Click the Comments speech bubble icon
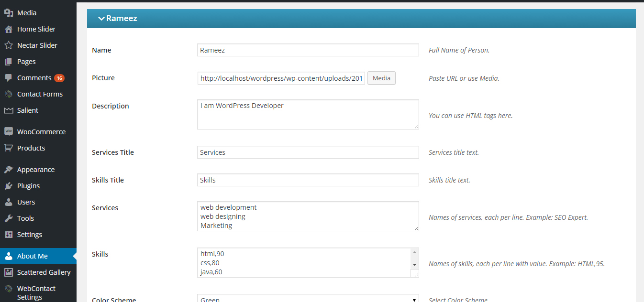 (x=8, y=78)
